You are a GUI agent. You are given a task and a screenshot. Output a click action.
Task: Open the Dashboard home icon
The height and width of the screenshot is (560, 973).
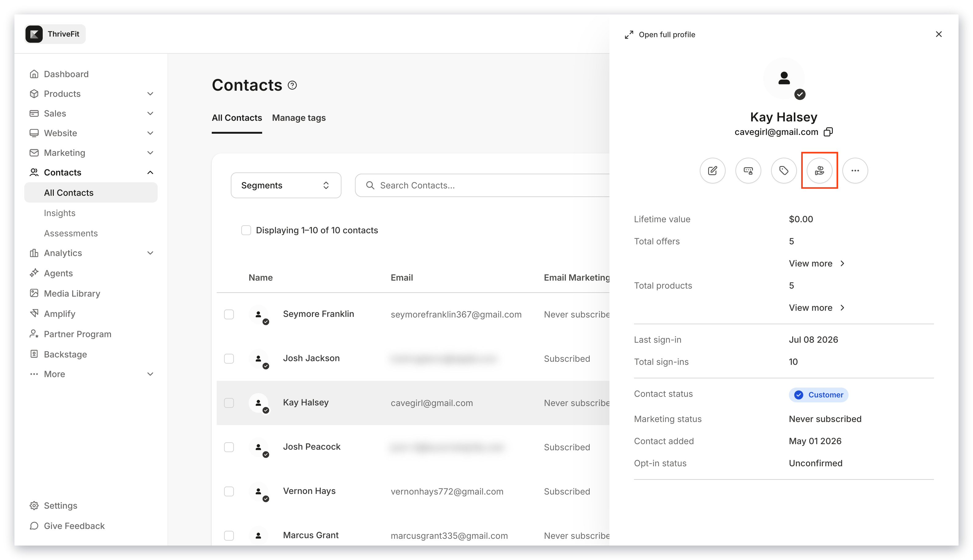[x=34, y=74]
